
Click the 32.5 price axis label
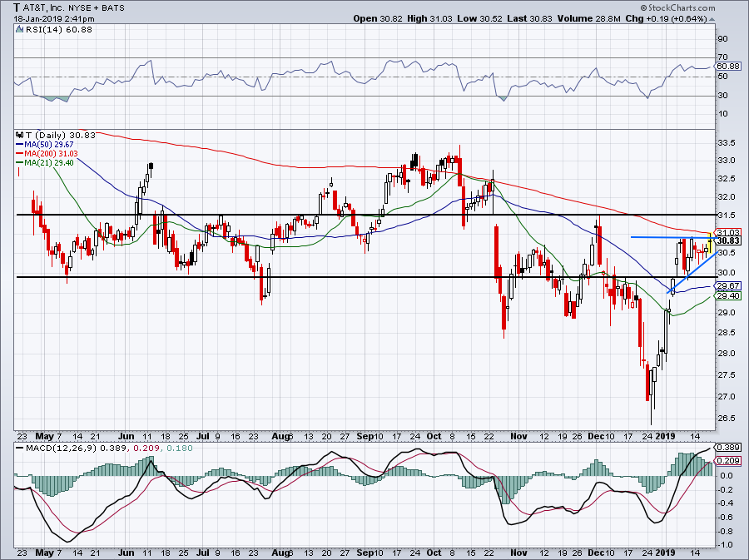[x=726, y=179]
